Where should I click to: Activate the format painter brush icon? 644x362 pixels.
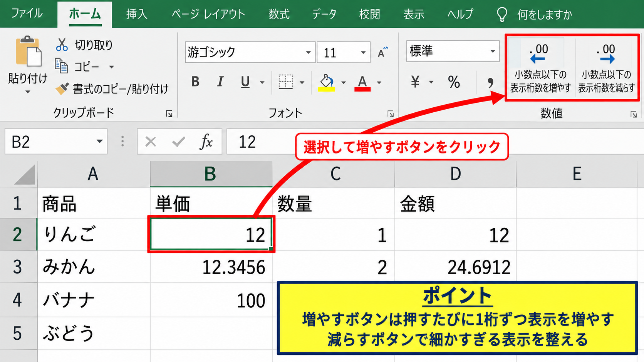coord(62,89)
